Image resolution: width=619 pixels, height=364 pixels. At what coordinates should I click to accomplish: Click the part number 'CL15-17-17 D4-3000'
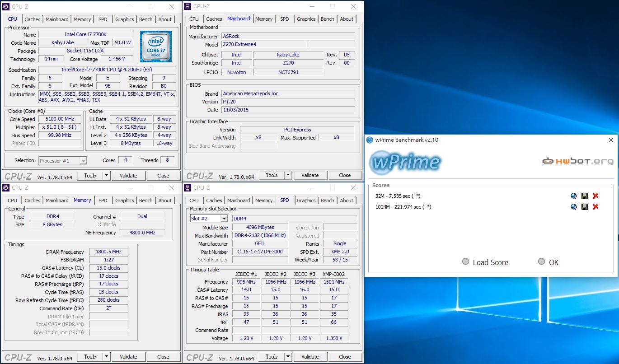[x=260, y=252]
